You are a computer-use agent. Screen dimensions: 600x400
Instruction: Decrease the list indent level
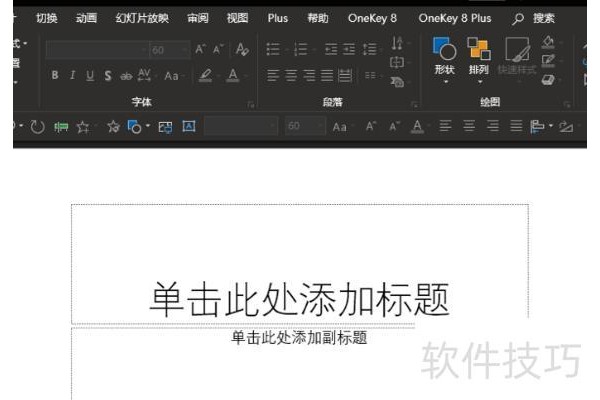[x=331, y=49]
